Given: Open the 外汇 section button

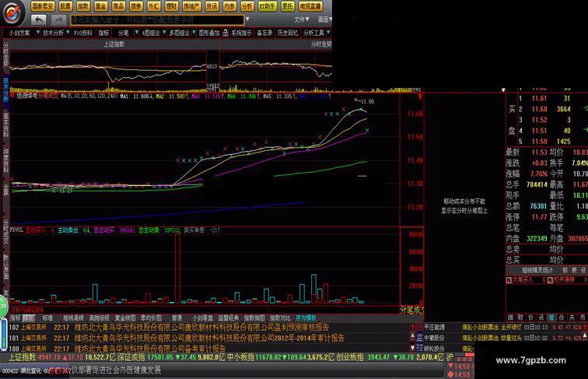Looking at the screenshot, I should pyautogui.click(x=153, y=6).
